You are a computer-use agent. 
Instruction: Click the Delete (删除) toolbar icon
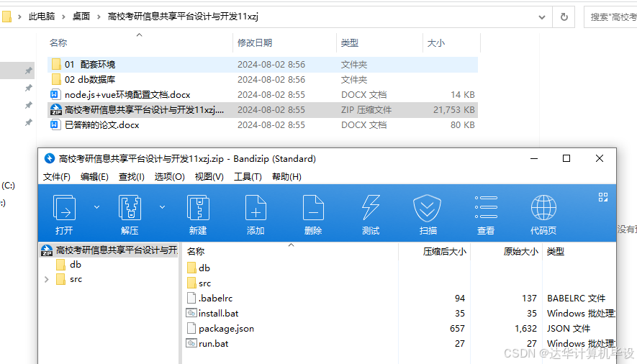[313, 208]
